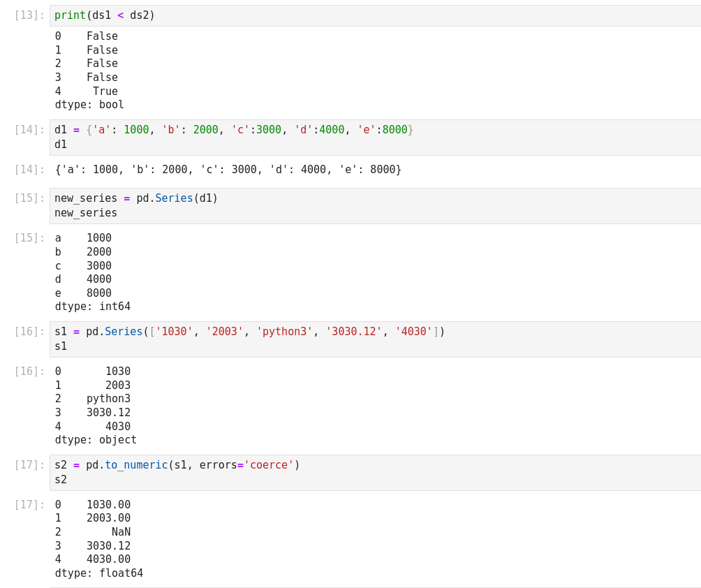Click the printed dictionary output of cell 14
The height and width of the screenshot is (588, 701).
click(x=228, y=170)
